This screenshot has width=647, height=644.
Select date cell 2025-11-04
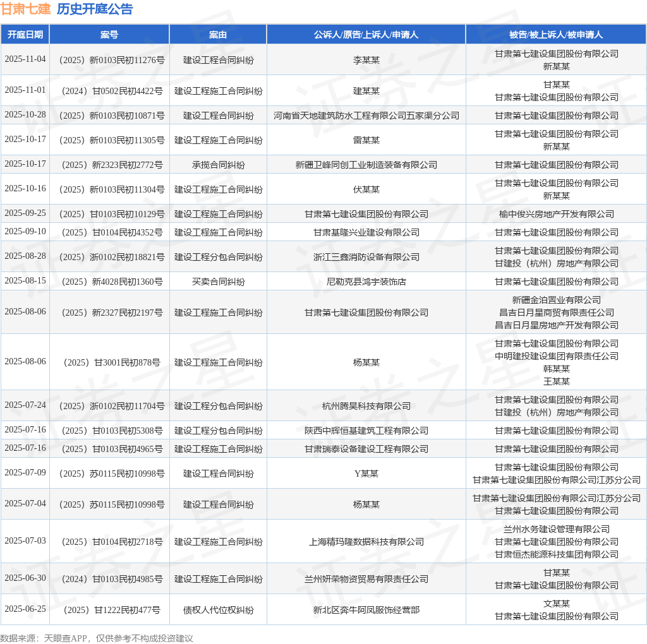point(25,59)
